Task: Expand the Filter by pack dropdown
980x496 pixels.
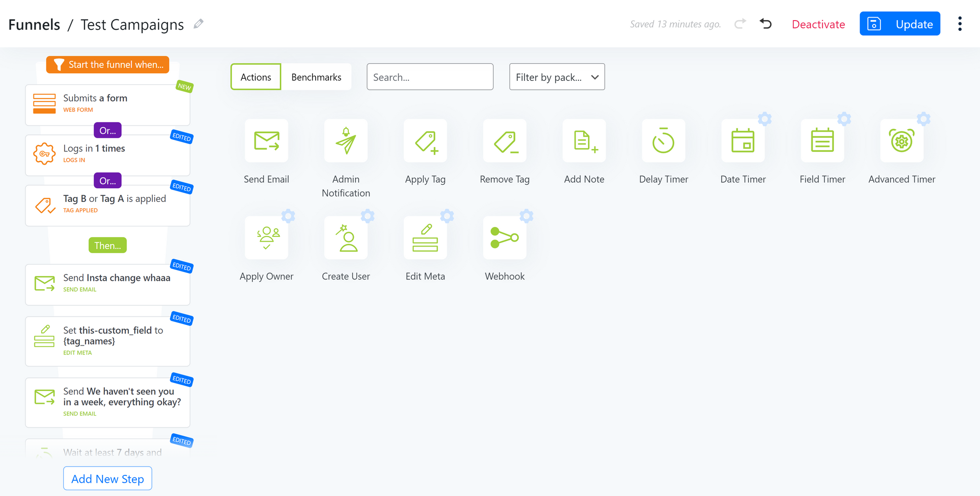Action: [x=557, y=77]
